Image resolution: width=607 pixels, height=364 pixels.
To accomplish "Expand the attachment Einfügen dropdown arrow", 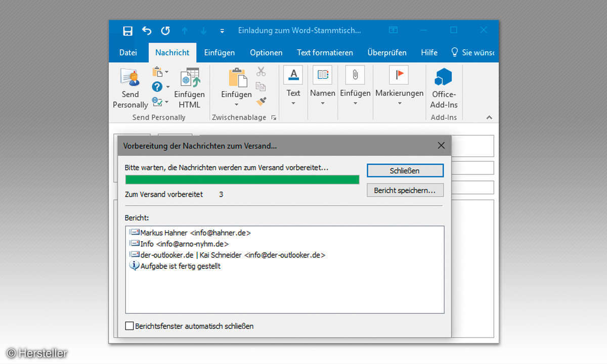I will 355,104.
